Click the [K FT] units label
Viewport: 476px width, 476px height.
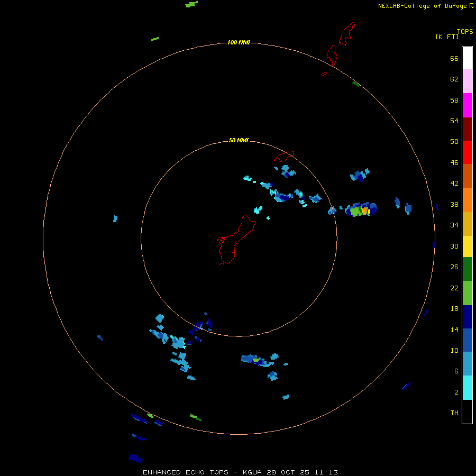click(447, 36)
